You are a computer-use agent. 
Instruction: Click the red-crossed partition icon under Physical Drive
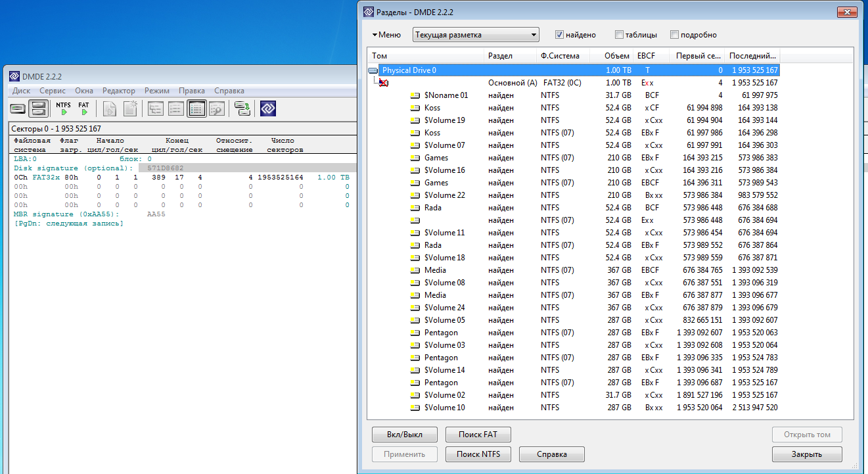tap(383, 83)
